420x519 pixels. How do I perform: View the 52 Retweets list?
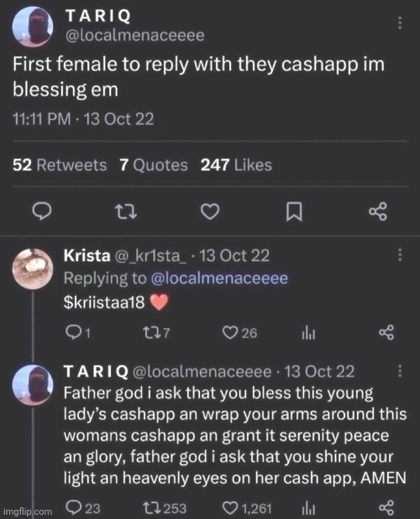pyautogui.click(x=60, y=165)
